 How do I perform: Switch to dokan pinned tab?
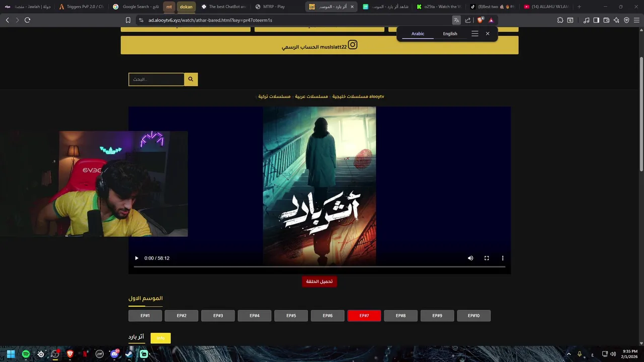click(186, 7)
